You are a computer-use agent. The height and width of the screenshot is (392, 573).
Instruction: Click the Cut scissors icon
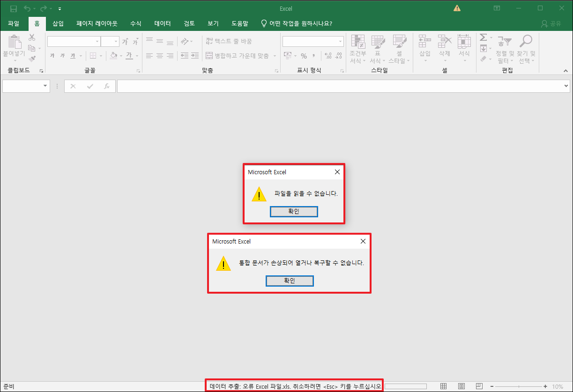[32, 37]
